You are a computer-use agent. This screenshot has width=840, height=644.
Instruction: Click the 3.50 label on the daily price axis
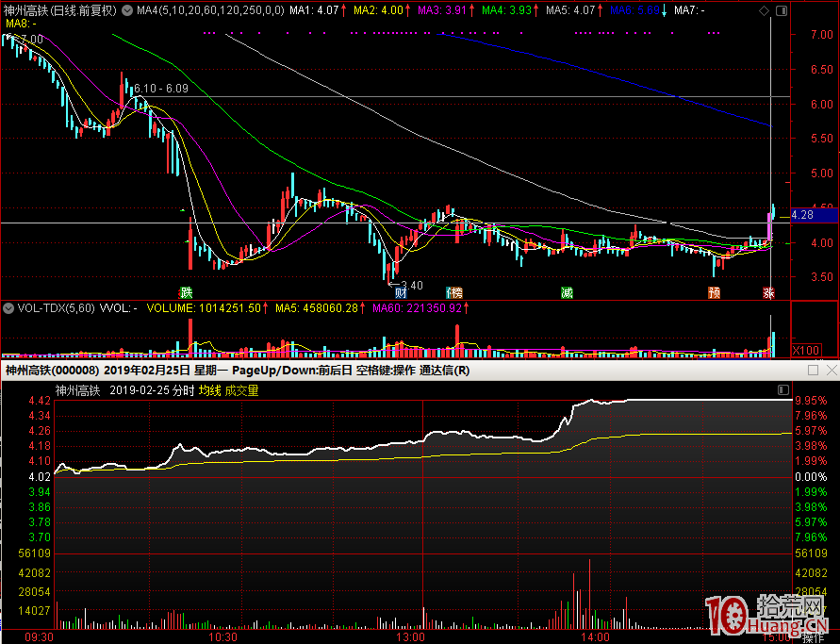point(822,277)
